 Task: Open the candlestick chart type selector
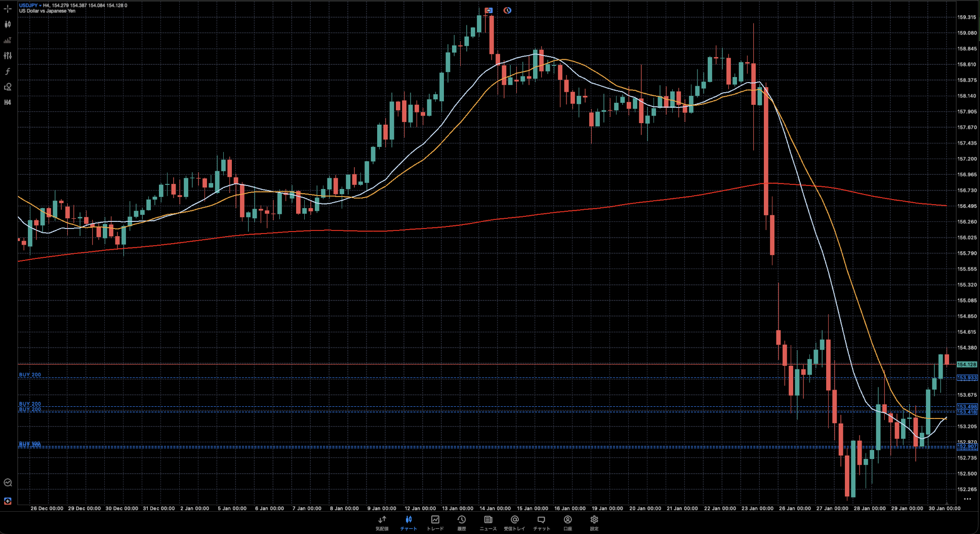click(x=8, y=24)
